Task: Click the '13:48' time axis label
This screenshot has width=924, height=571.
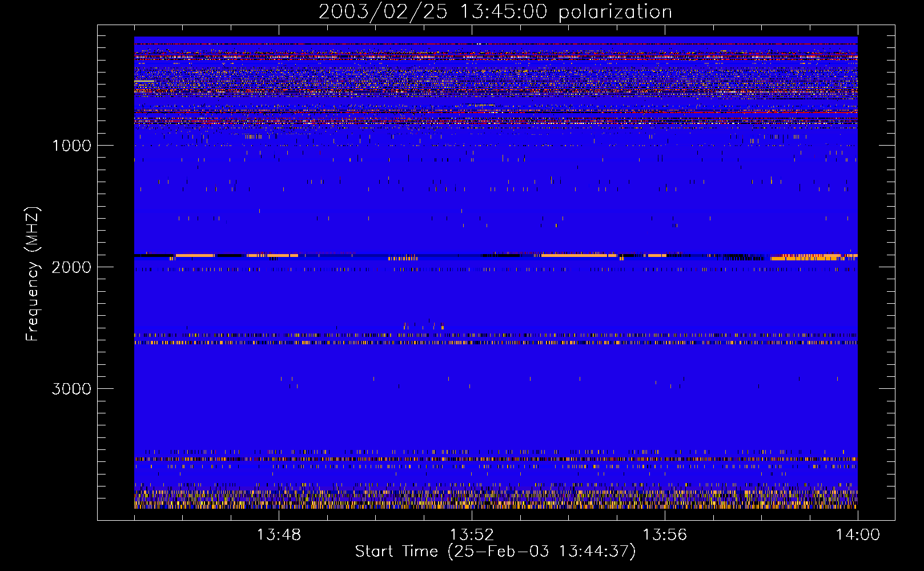Action: coord(279,535)
